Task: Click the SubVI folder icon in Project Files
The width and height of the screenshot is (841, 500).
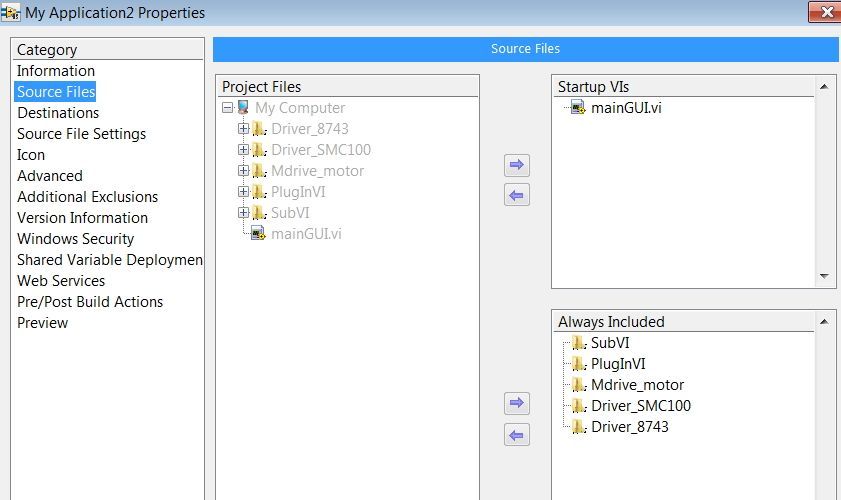Action: point(259,213)
